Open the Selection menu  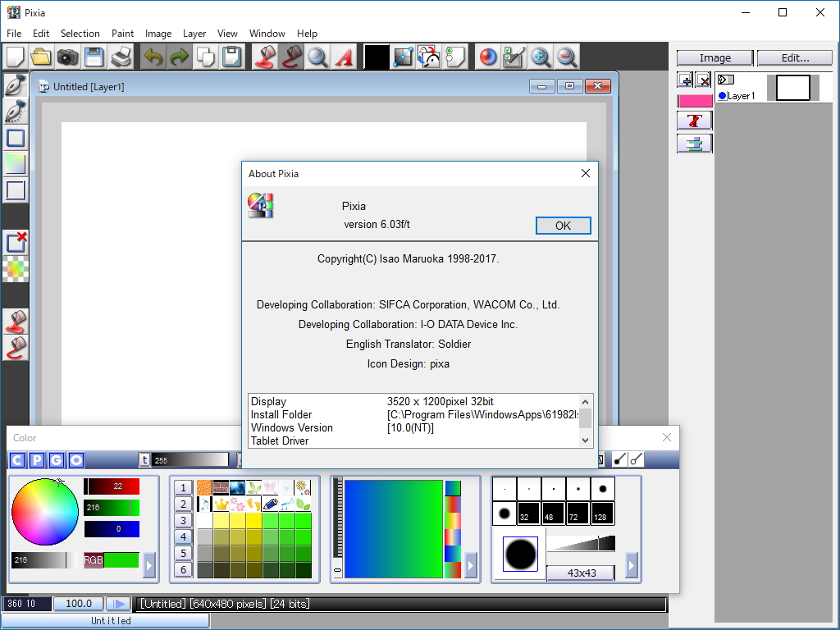(x=80, y=34)
